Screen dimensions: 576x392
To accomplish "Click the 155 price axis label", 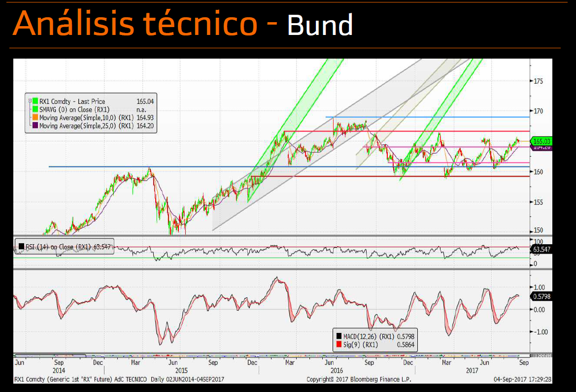I will click(x=538, y=202).
